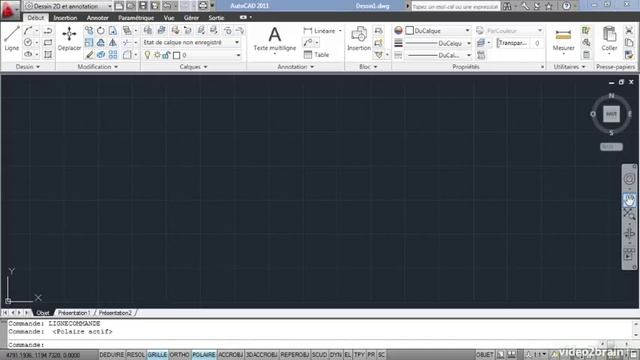Image resolution: width=640 pixels, height=360 pixels.
Task: Toggle 3DACCROBJ in status bar
Action: tap(262, 355)
